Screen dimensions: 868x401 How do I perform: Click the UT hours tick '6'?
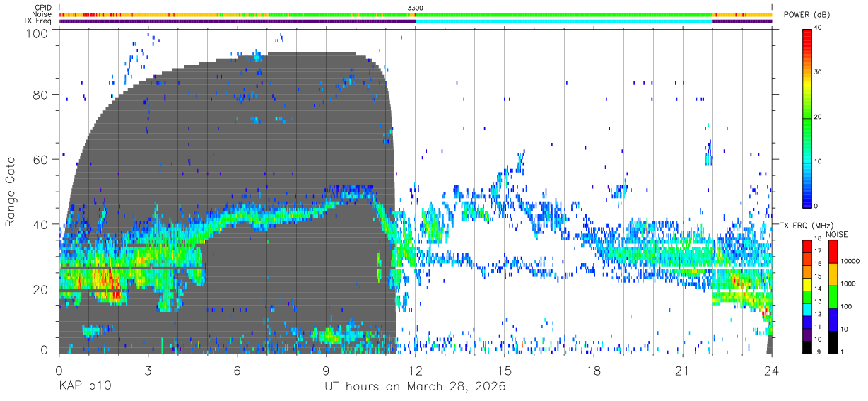coord(237,371)
